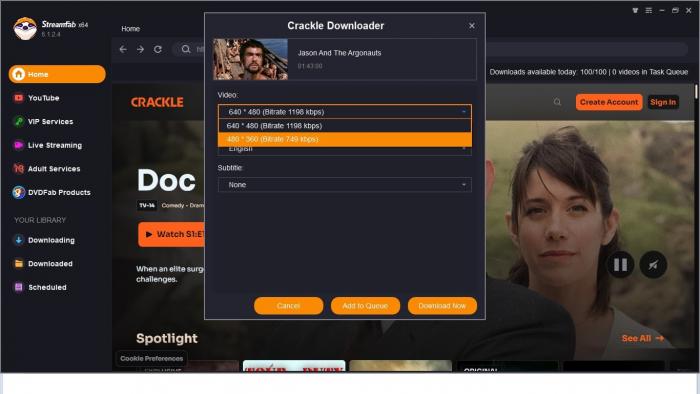Click the Jason And The Argonauts title text

[339, 53]
